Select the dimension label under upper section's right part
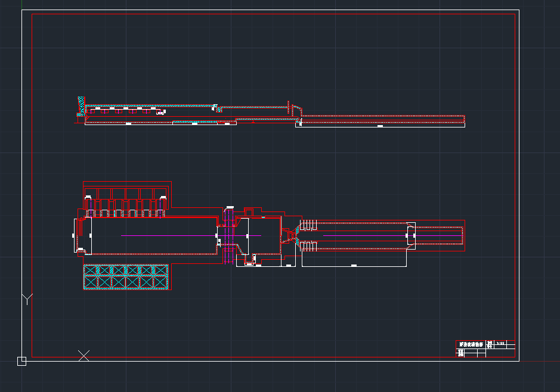 pos(380,126)
